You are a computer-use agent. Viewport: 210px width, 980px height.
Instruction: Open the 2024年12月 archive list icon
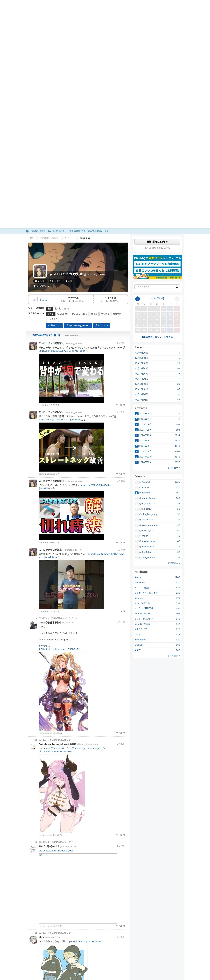[x=136, y=435]
